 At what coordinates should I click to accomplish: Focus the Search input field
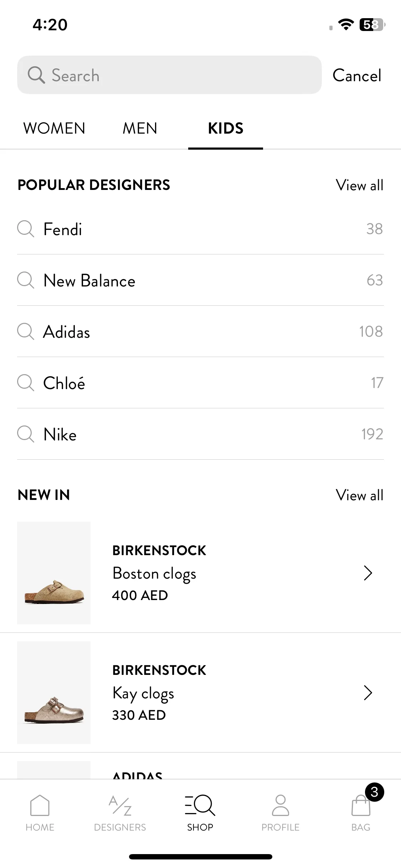point(169,75)
